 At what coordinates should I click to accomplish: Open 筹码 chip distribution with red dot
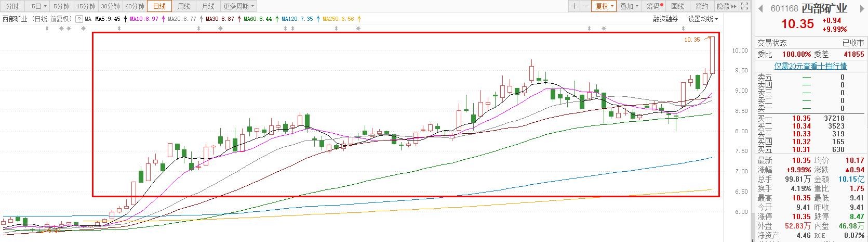pyautogui.click(x=655, y=6)
